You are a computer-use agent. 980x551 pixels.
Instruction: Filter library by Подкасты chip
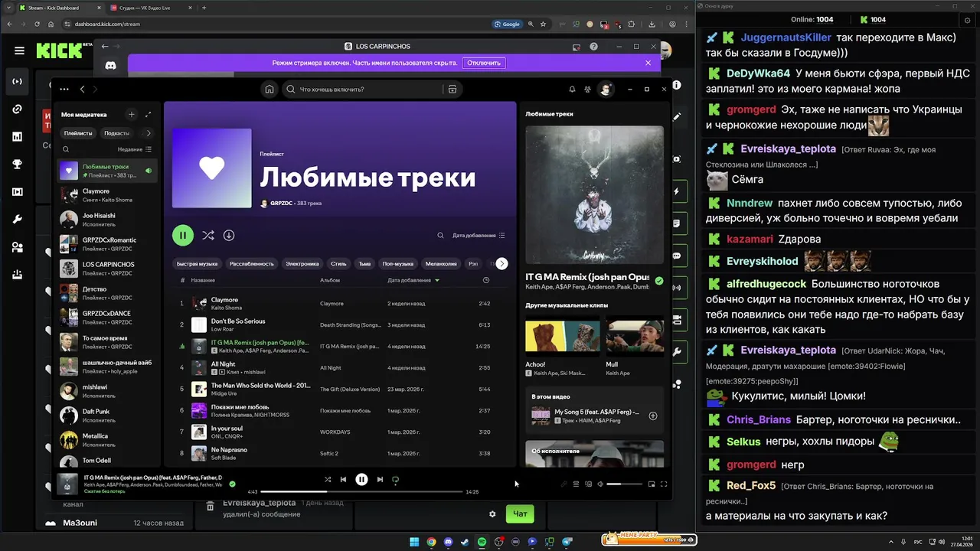pos(117,133)
